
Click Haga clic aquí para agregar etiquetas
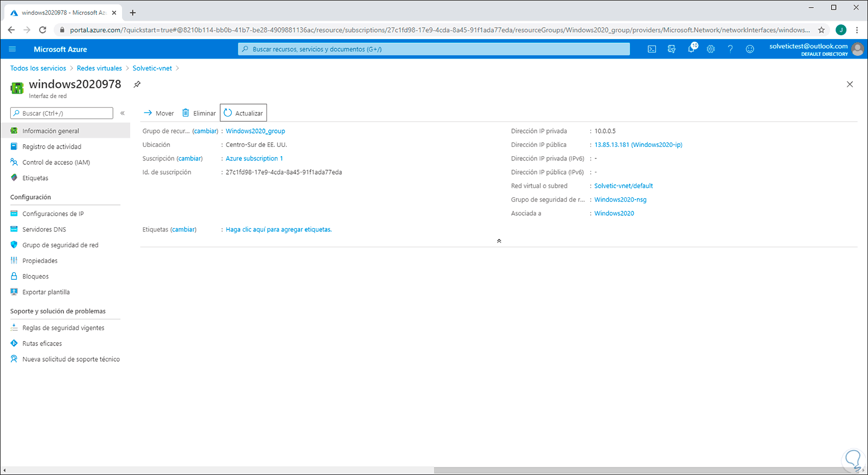[279, 230]
